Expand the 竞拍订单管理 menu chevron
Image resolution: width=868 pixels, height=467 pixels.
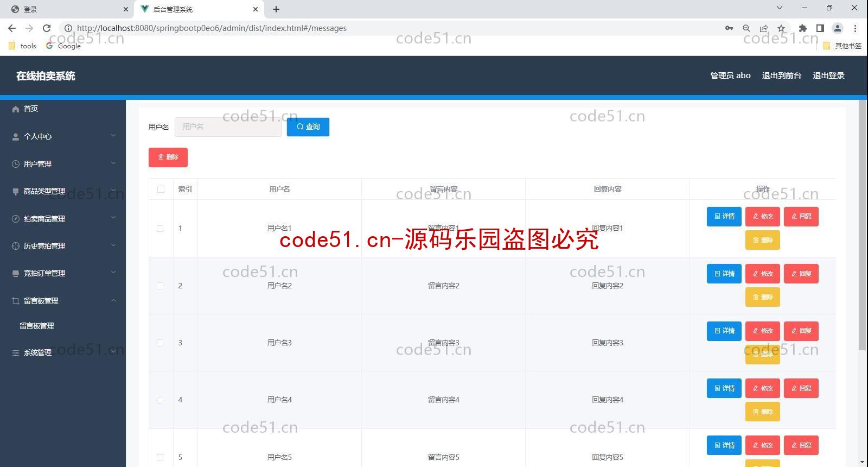(113, 273)
